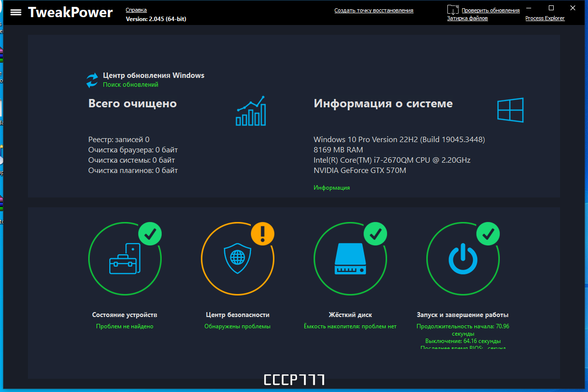Open the startup and shutdown power icon
The height and width of the screenshot is (392, 588).
click(463, 259)
